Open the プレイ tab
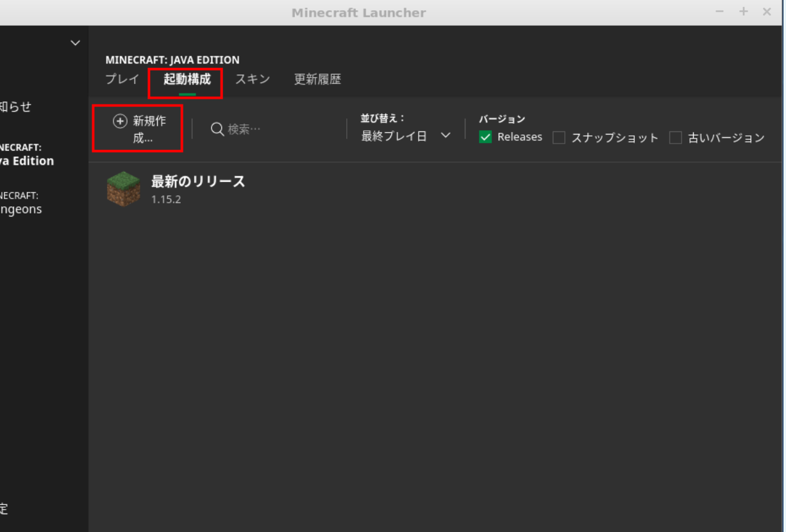This screenshot has width=786, height=532. [122, 79]
